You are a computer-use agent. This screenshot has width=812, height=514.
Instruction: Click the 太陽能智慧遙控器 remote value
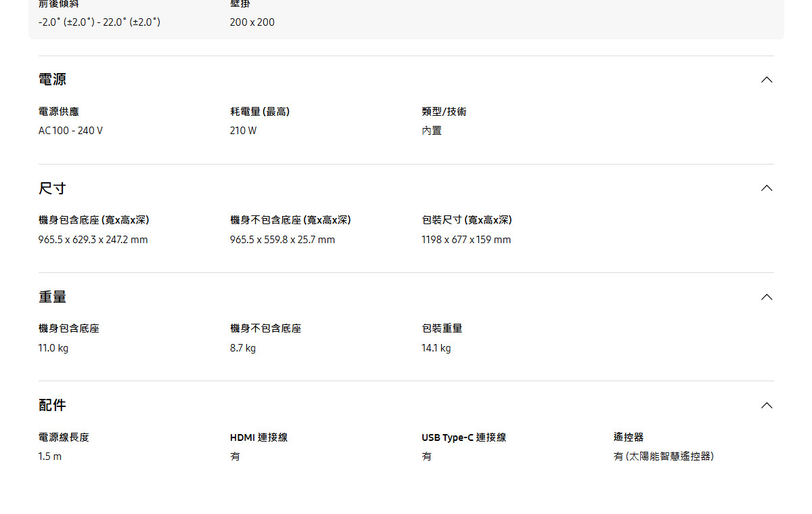pyautogui.click(x=663, y=456)
